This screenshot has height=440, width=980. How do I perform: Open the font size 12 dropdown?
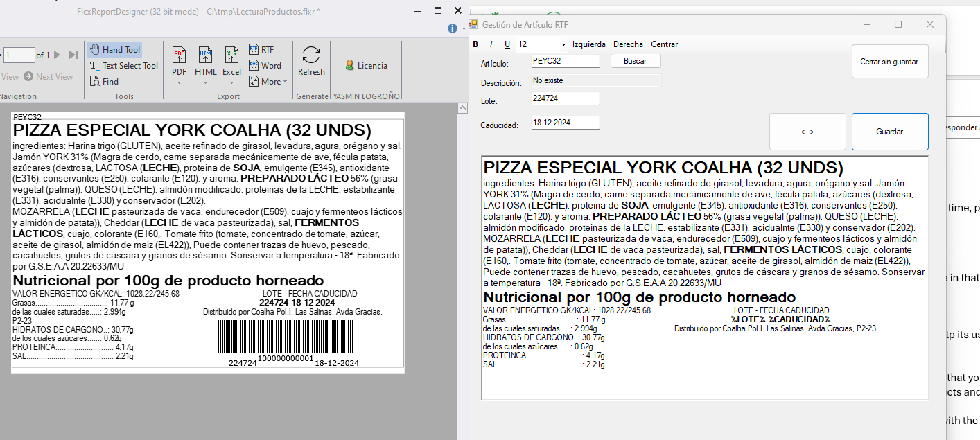coord(564,44)
